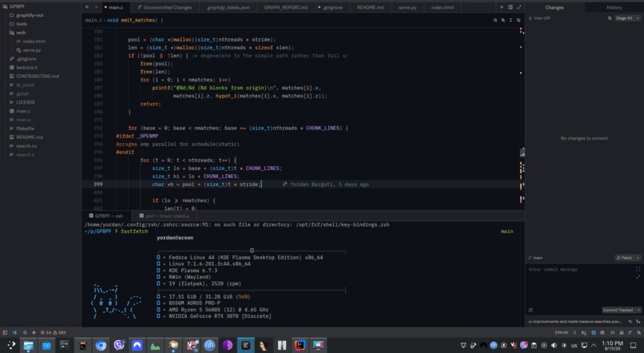This screenshot has height=353, width=644.
Task: Select the Changes tab in git panel
Action: [555, 7]
